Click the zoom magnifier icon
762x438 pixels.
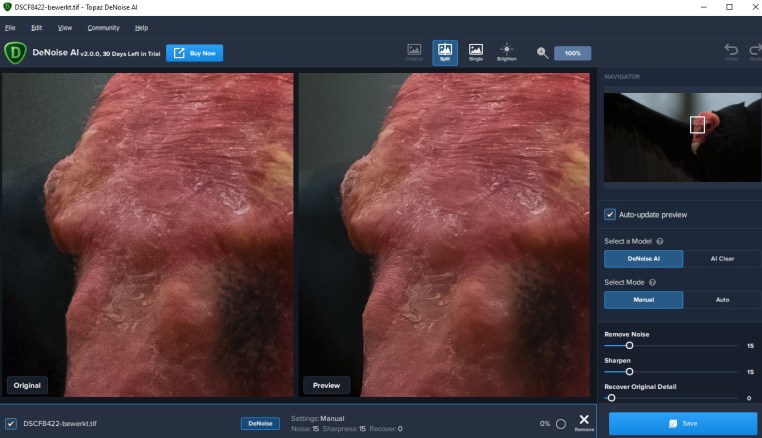point(542,53)
